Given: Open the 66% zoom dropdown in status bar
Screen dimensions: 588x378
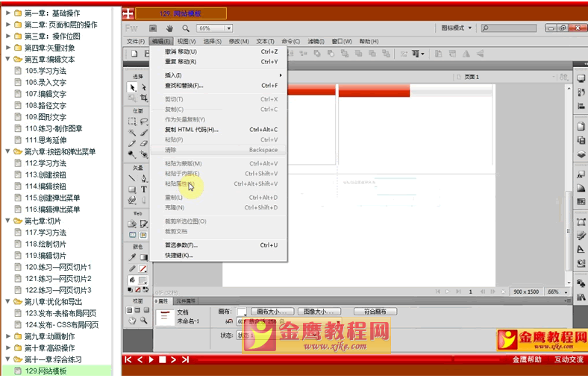Looking at the screenshot, I should (x=566, y=292).
